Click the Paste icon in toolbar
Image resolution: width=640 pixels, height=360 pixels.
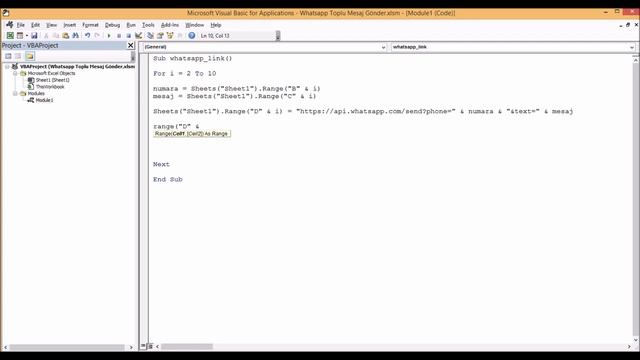click(65, 36)
